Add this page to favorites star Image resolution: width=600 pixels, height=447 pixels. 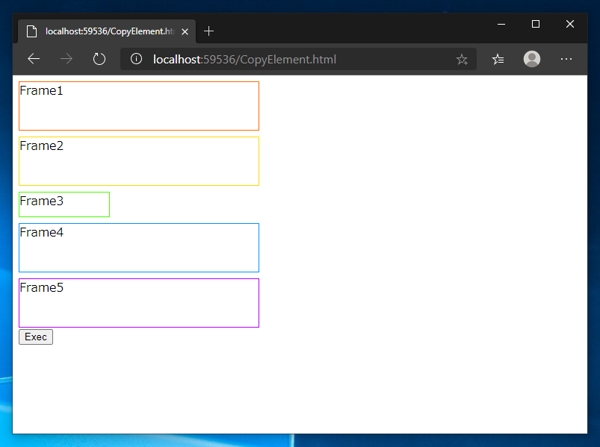(462, 59)
